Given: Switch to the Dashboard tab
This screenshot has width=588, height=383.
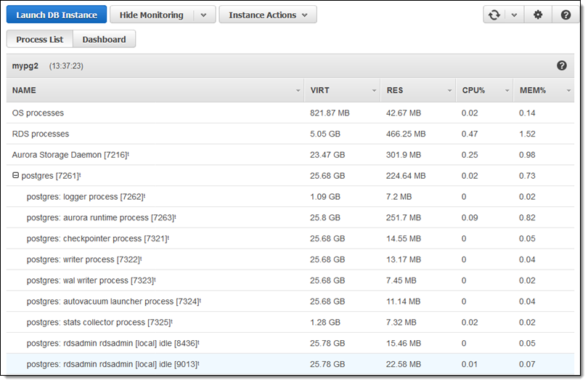Looking at the screenshot, I should 104,39.
